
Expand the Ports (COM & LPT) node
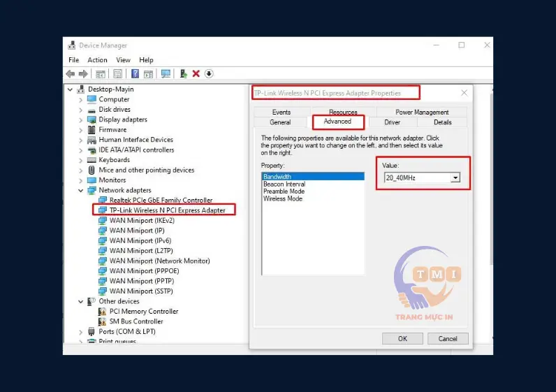pos(81,332)
